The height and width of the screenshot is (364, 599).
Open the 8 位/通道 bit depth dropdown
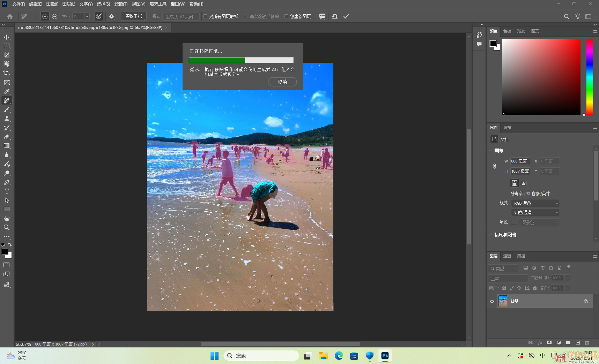point(535,212)
